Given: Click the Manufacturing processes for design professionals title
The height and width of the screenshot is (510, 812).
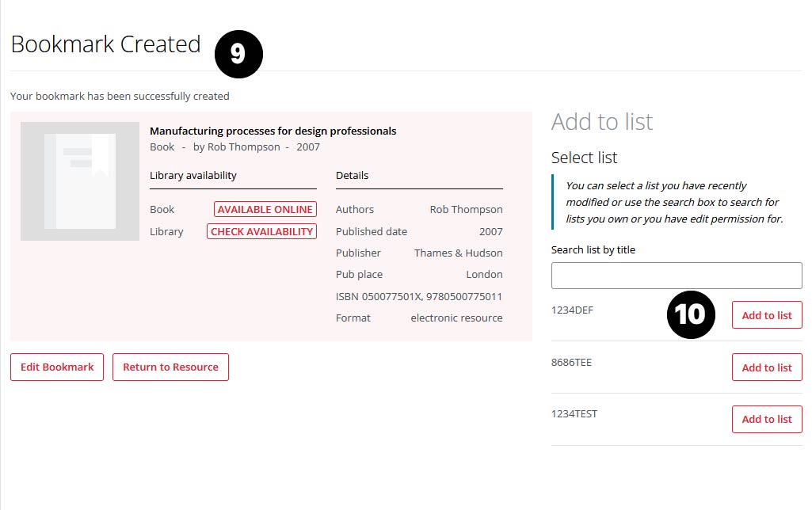Looking at the screenshot, I should click(273, 131).
